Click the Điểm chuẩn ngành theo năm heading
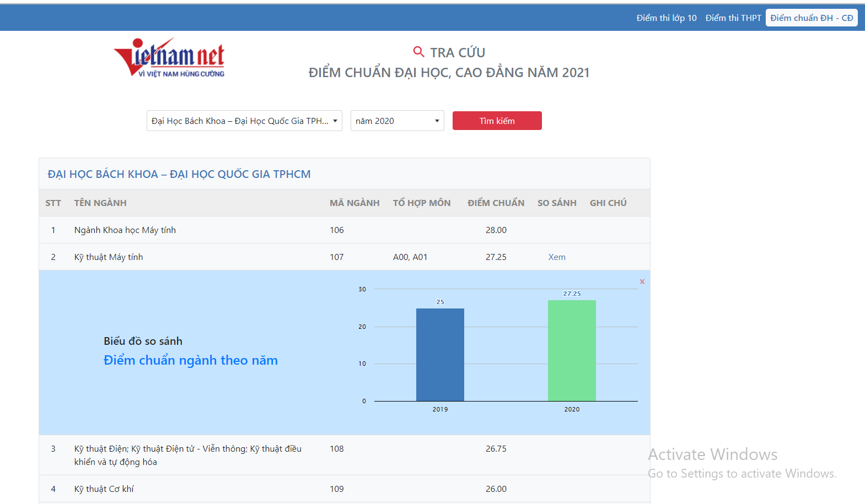865x504 pixels. [191, 360]
